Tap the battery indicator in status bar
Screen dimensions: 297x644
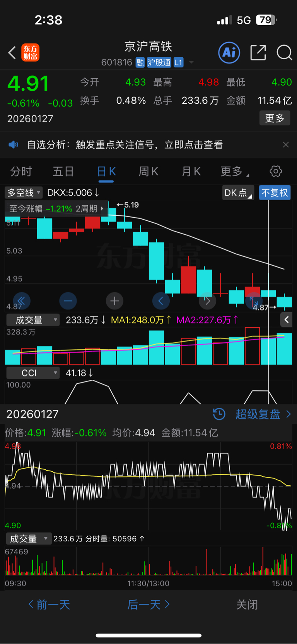click(x=266, y=20)
